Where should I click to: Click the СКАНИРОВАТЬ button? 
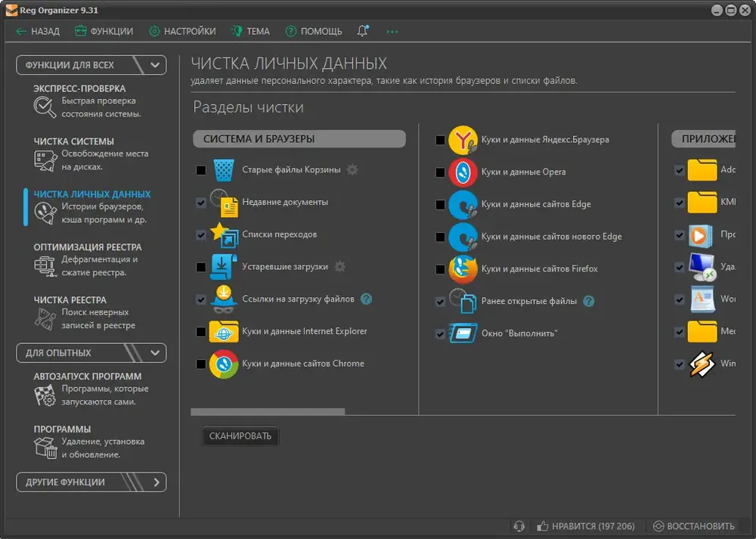click(240, 436)
